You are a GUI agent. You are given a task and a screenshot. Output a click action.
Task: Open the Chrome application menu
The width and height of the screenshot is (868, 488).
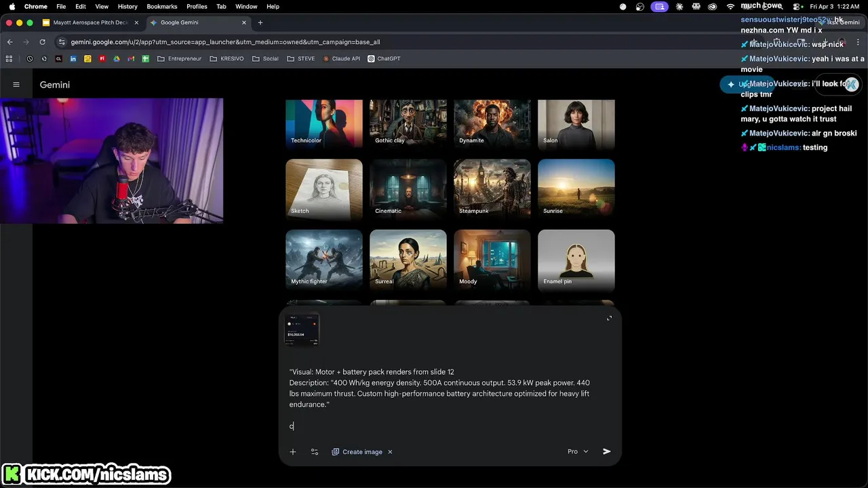(x=36, y=6)
